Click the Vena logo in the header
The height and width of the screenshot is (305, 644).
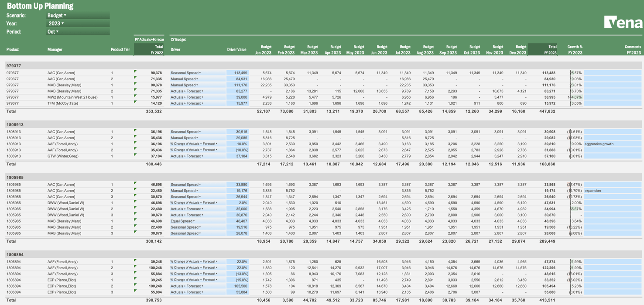623,22
